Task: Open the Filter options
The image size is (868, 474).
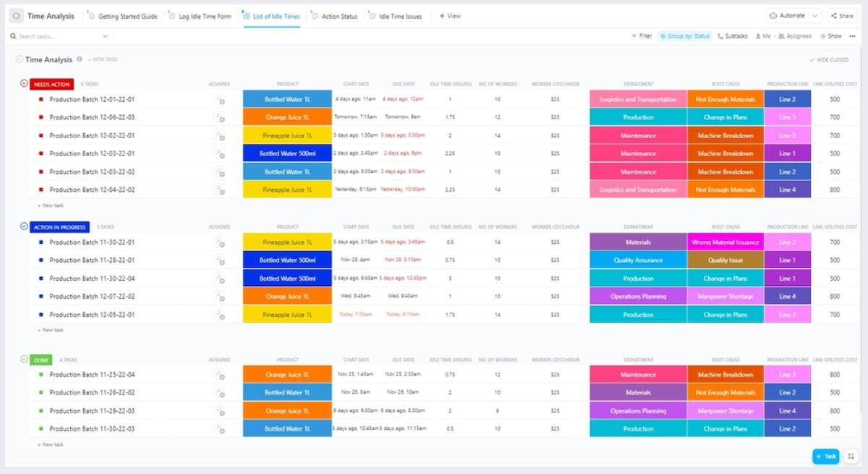Action: (641, 35)
